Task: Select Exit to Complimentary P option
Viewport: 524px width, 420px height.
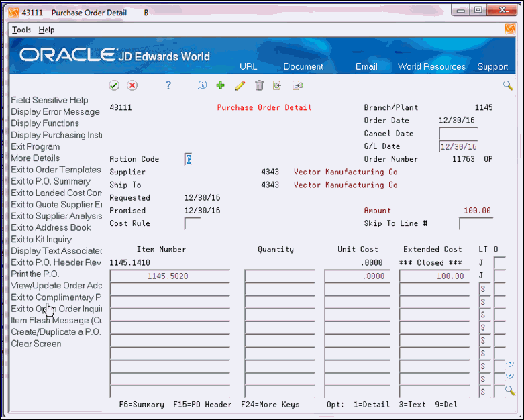Action: [56, 297]
